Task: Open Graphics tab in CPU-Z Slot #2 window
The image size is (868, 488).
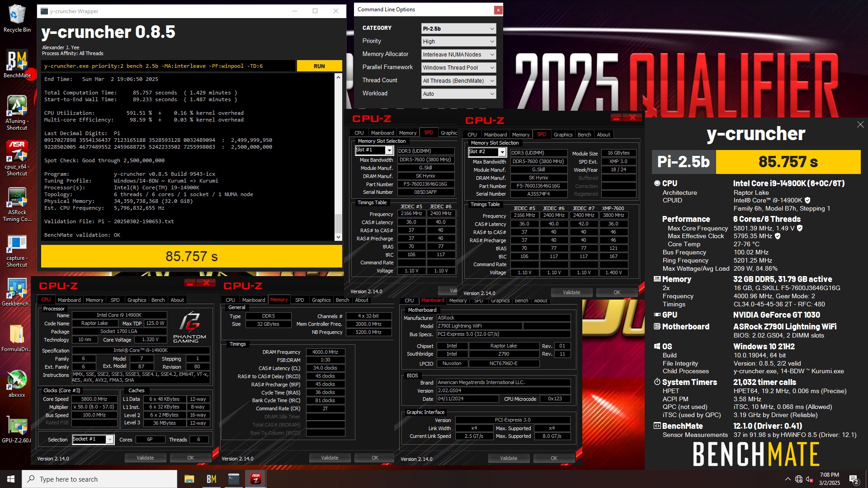Action: (563, 135)
